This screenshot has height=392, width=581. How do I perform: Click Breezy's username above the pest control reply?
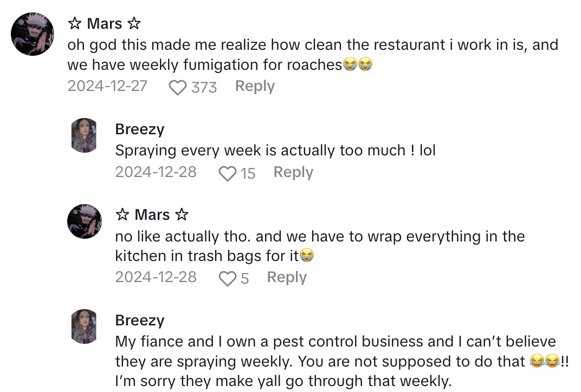coord(140,320)
